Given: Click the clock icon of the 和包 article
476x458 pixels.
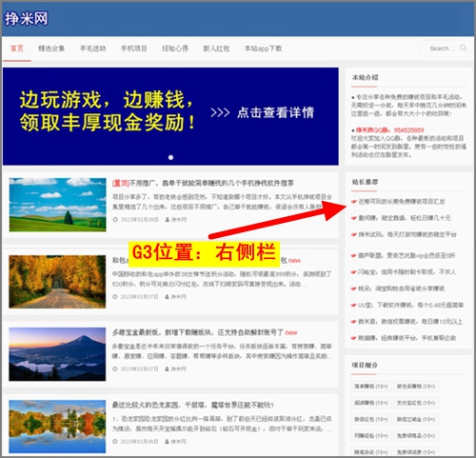Looking at the screenshot, I should 115,297.
